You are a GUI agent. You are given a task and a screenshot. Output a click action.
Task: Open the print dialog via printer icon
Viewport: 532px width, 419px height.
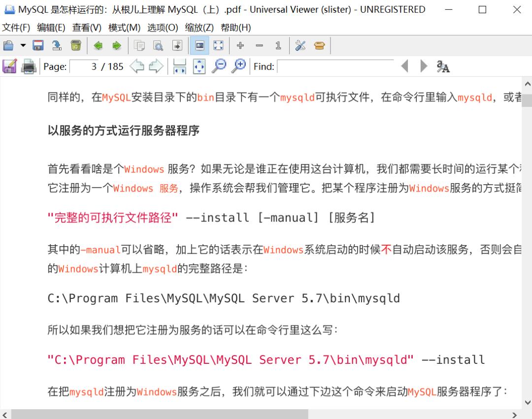pyautogui.click(x=28, y=66)
